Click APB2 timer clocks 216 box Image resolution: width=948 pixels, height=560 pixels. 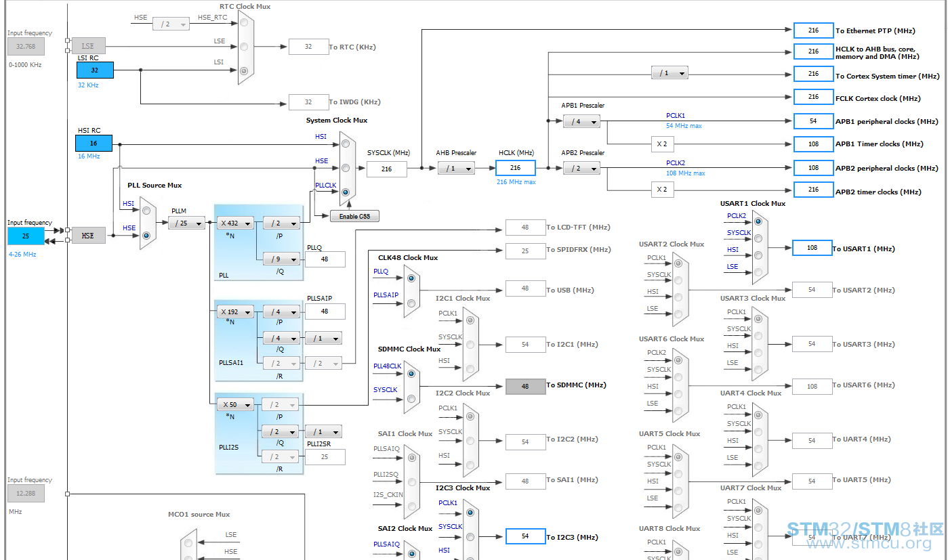[x=813, y=190]
